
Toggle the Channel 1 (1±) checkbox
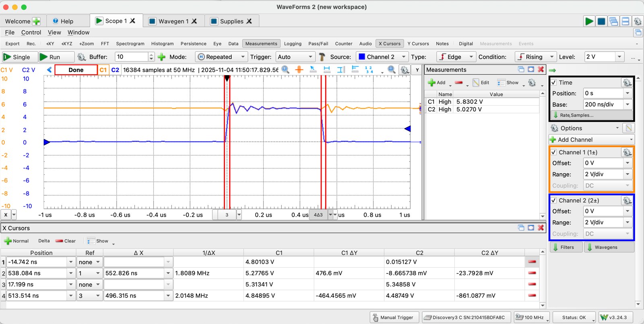(554, 152)
